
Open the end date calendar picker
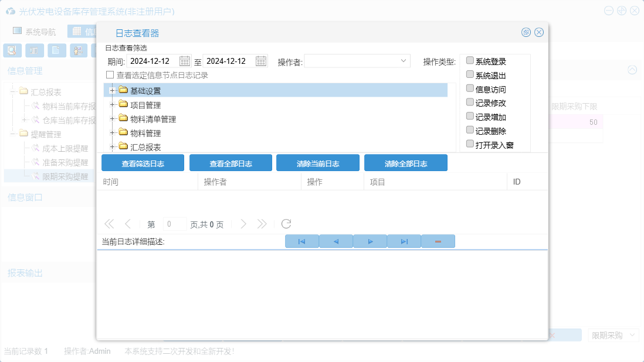(261, 61)
